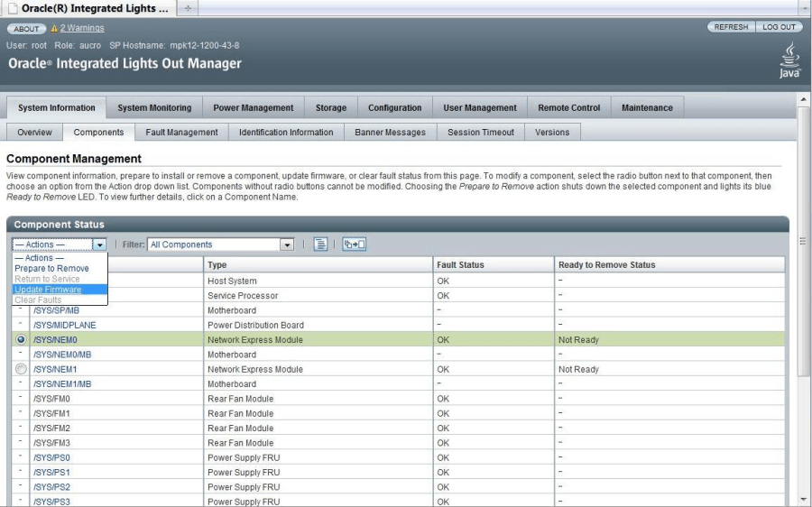Click the browser tab list arrow at the top right
Image resolution: width=812 pixels, height=507 pixels.
[x=807, y=8]
